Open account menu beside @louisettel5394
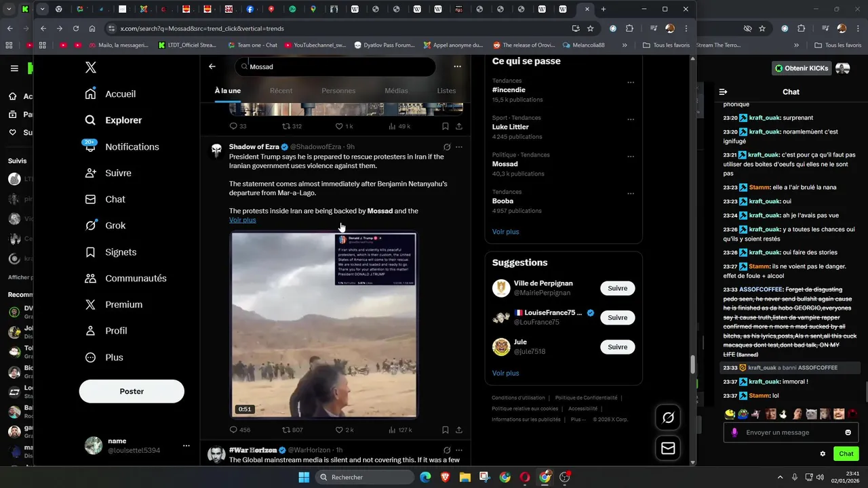 coord(186,445)
